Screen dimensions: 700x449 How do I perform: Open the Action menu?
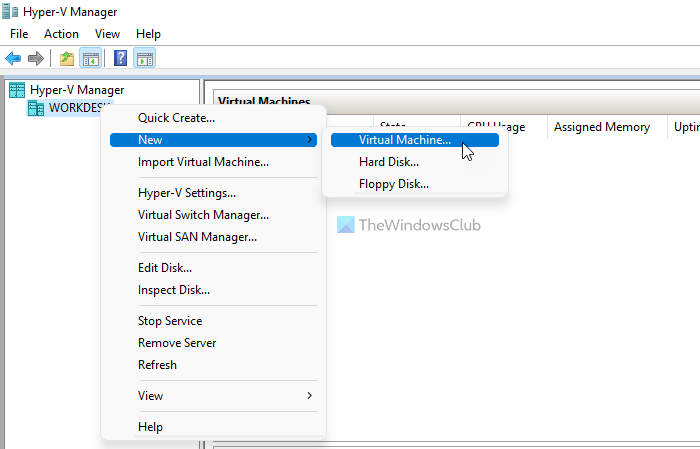pos(61,34)
